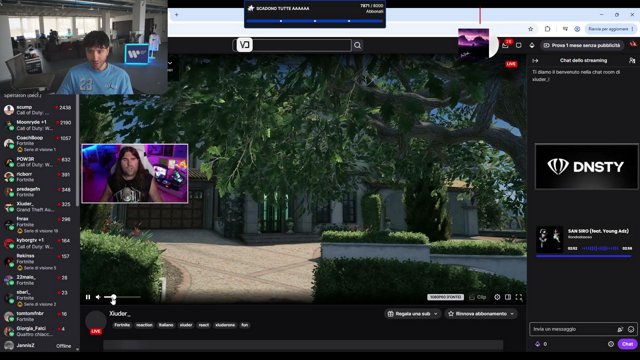The height and width of the screenshot is (360, 640).
Task: Open the emote picker smiley icon
Action: point(631,329)
